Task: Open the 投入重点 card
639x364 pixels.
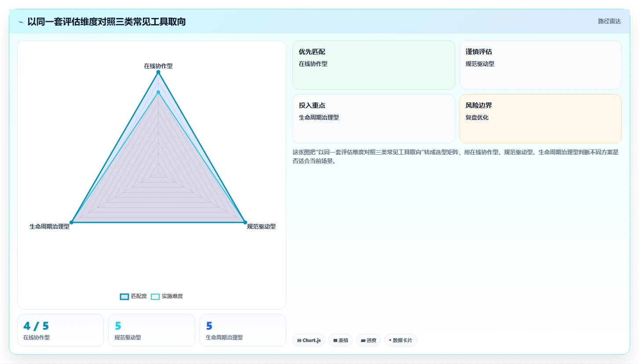Action: [373, 119]
